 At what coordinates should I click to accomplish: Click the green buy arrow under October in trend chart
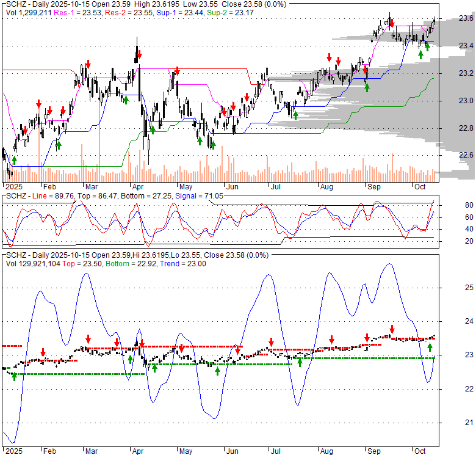point(430,348)
